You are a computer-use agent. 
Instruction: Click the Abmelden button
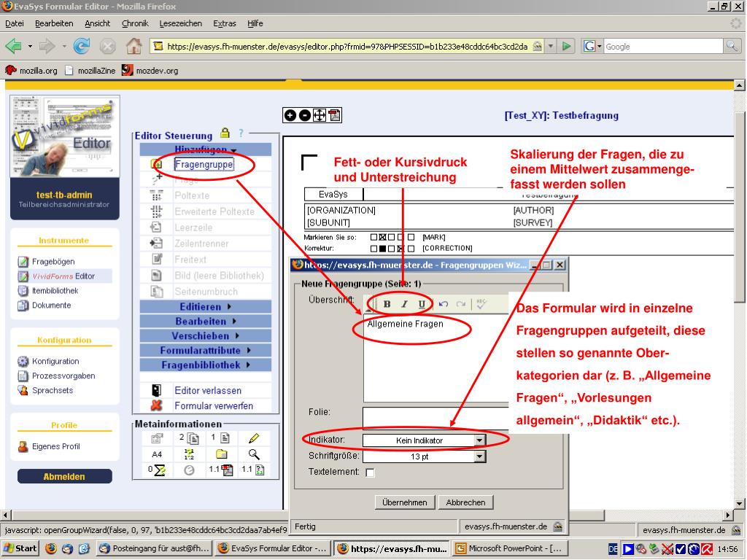(x=64, y=477)
